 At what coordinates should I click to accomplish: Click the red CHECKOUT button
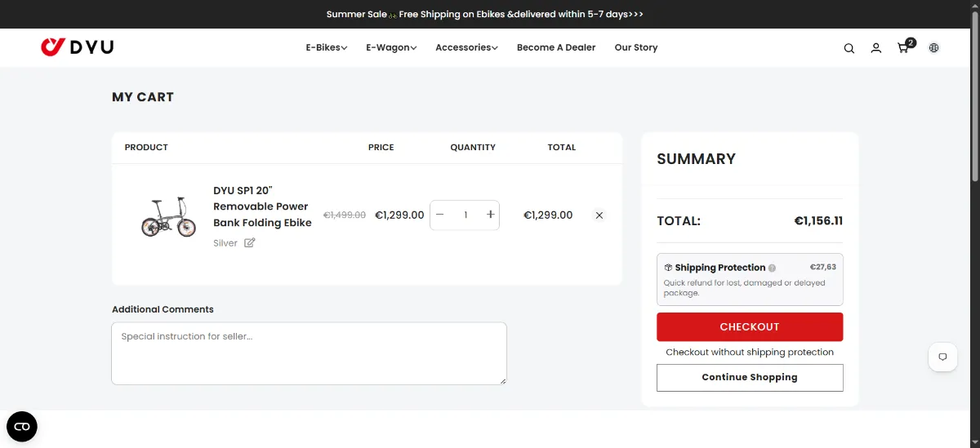pos(750,326)
